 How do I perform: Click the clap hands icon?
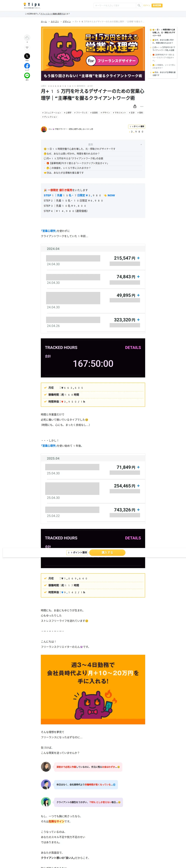point(27,38)
